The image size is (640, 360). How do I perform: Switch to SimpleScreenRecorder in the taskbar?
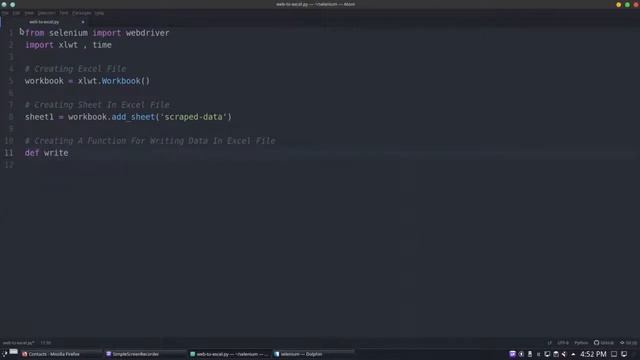(145, 354)
